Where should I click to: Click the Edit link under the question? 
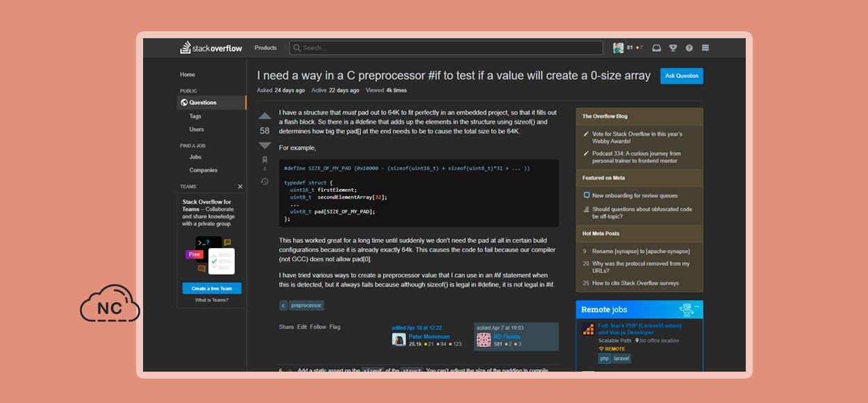coord(302,327)
